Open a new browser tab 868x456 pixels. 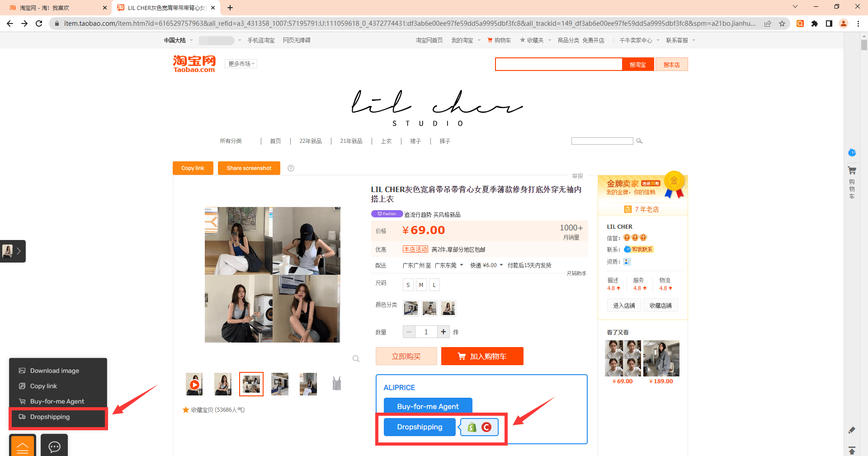click(230, 8)
